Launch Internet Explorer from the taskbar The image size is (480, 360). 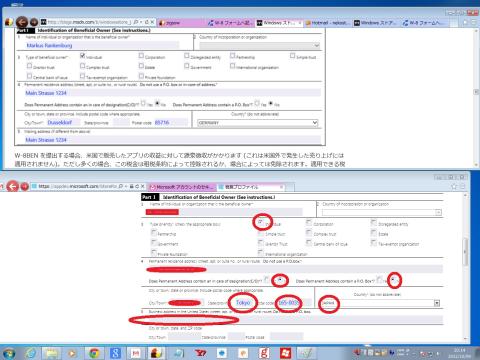pos(31,353)
